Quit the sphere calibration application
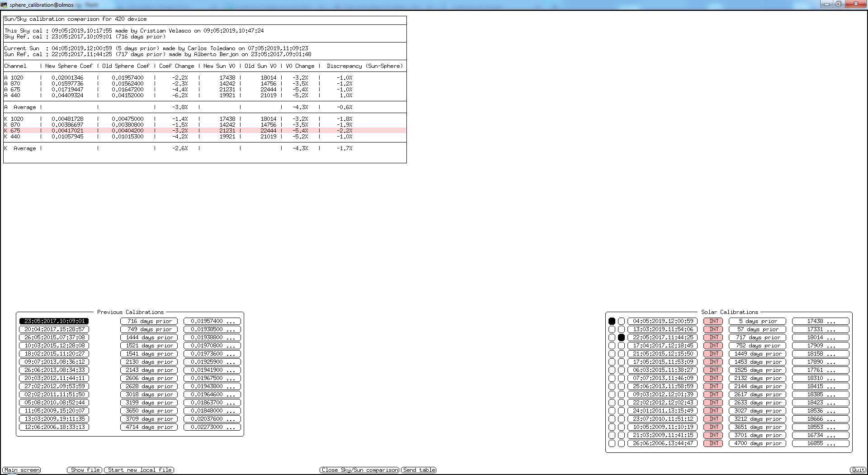The width and height of the screenshot is (868, 475). click(858, 470)
